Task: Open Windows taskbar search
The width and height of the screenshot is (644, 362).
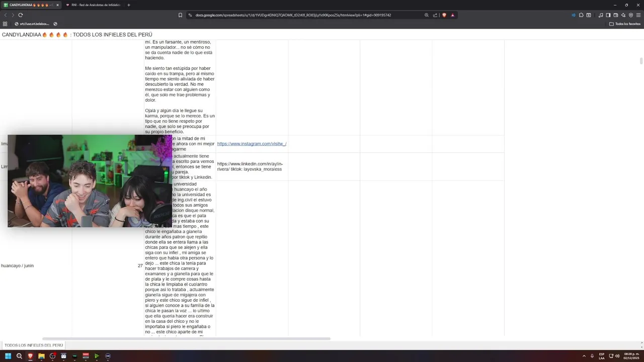Action: tap(19, 356)
